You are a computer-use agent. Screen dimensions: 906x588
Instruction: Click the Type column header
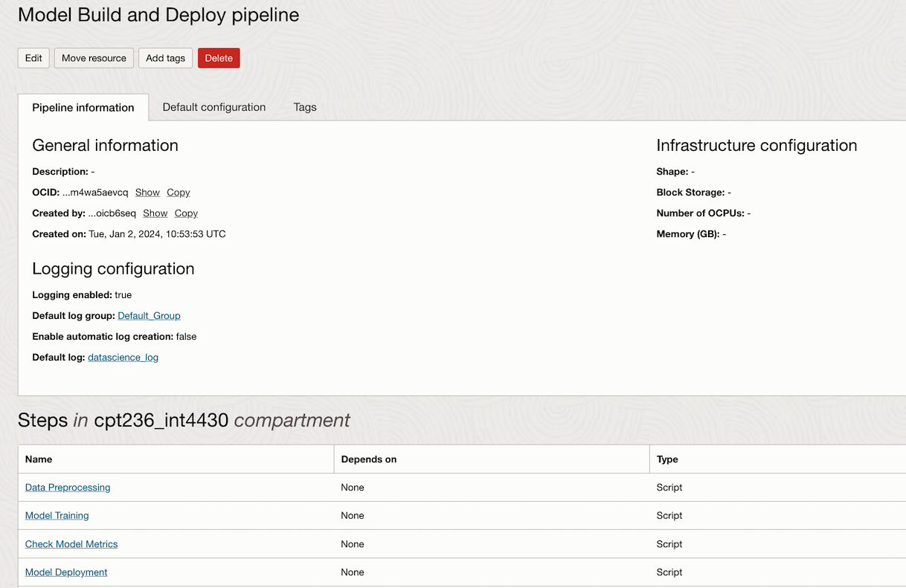pos(666,459)
